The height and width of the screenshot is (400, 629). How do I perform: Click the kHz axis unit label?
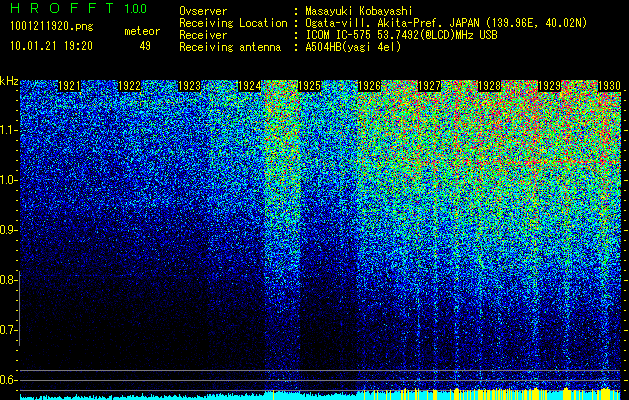[x=9, y=81]
